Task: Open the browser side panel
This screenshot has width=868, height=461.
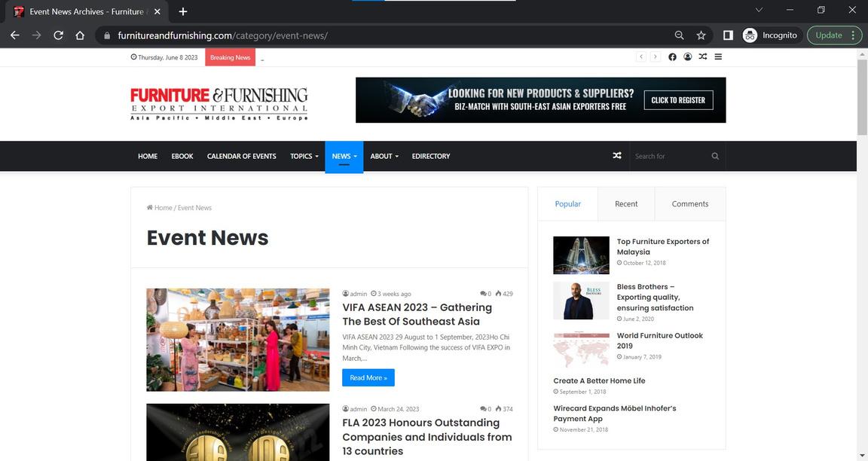Action: tap(728, 35)
